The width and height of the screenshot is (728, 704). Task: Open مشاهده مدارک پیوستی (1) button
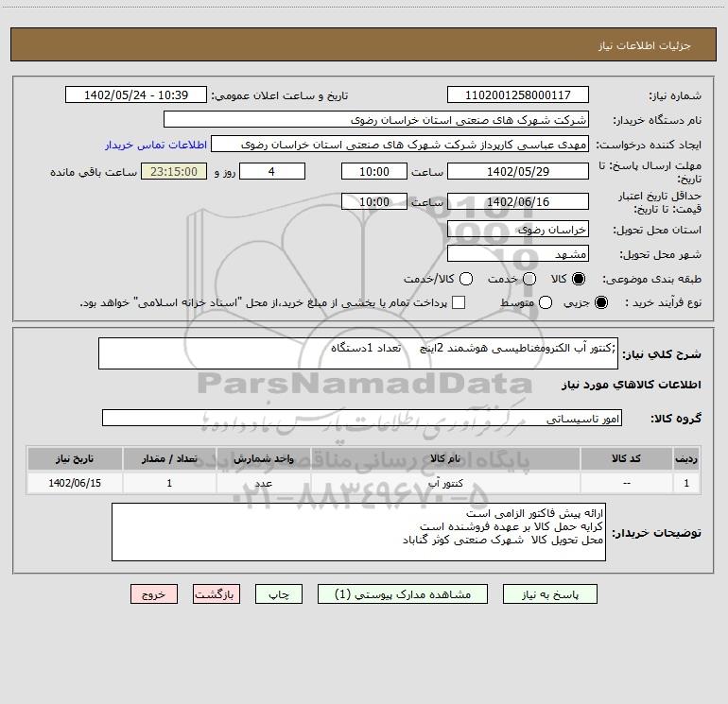[402, 594]
